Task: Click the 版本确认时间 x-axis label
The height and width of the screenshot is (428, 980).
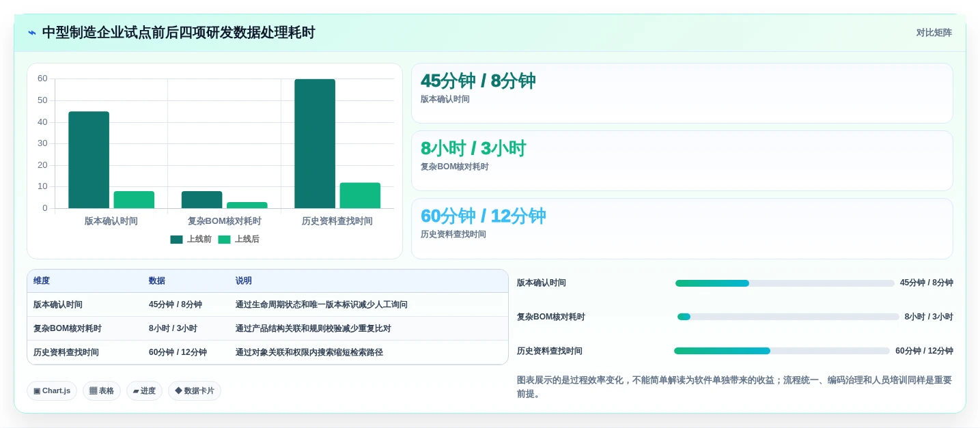Action: click(111, 221)
